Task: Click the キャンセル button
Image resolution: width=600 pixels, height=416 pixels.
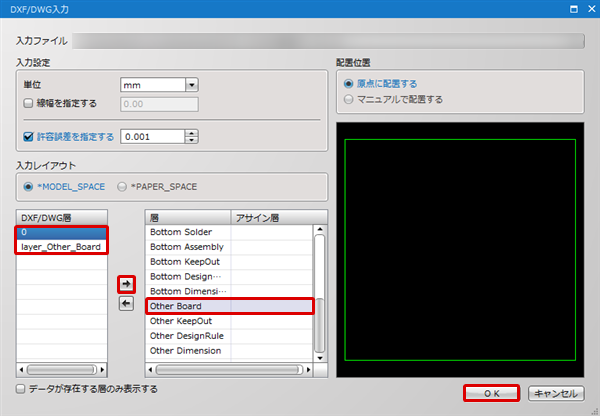Action: pos(556,393)
